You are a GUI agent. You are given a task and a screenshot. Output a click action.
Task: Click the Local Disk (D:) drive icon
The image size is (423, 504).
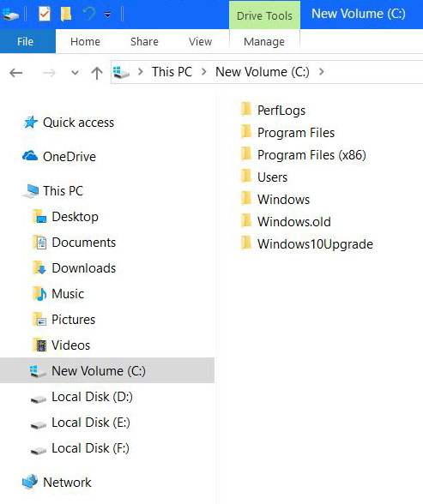coord(39,399)
